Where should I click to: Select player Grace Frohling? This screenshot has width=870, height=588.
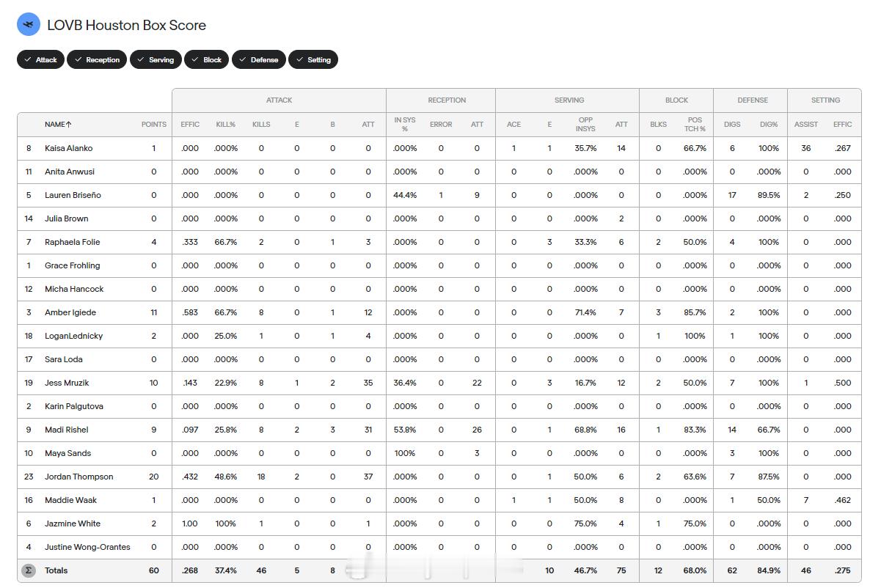[x=72, y=265]
